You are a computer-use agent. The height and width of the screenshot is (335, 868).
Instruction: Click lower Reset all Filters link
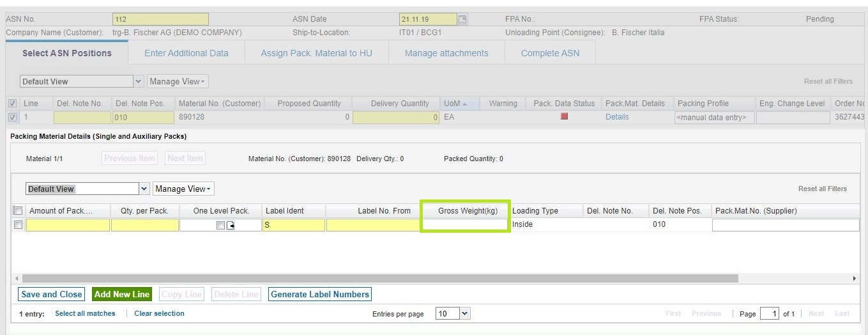point(823,189)
